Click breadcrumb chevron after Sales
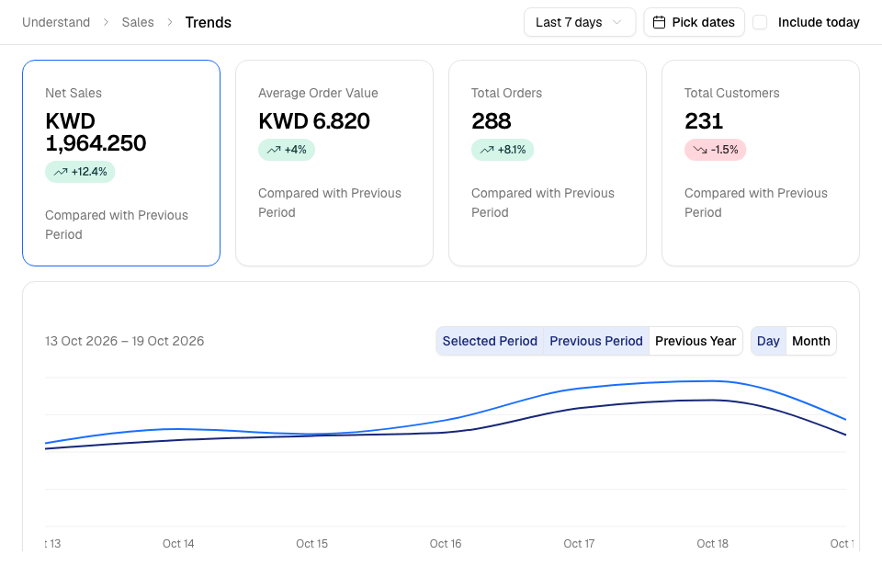882x588 pixels. 169,22
